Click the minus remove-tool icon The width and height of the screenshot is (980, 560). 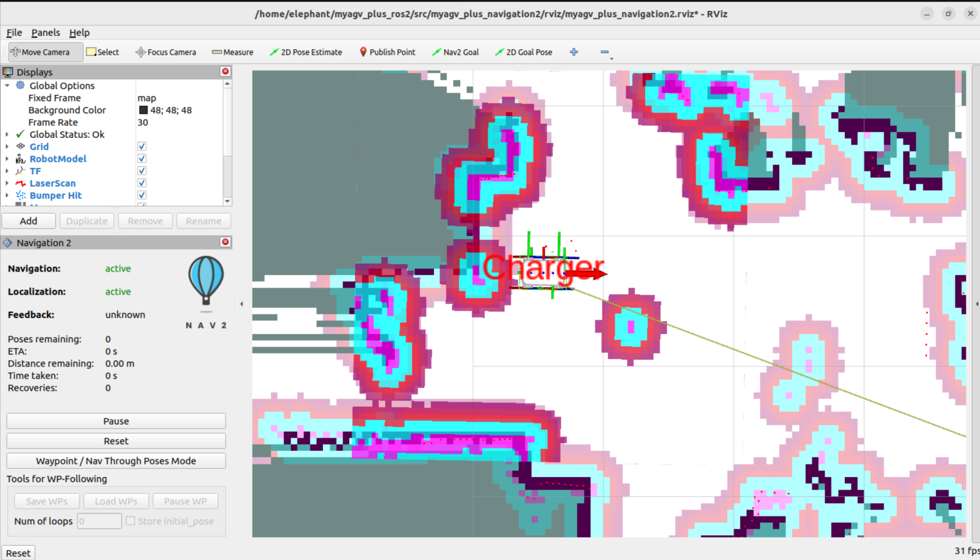coord(604,52)
